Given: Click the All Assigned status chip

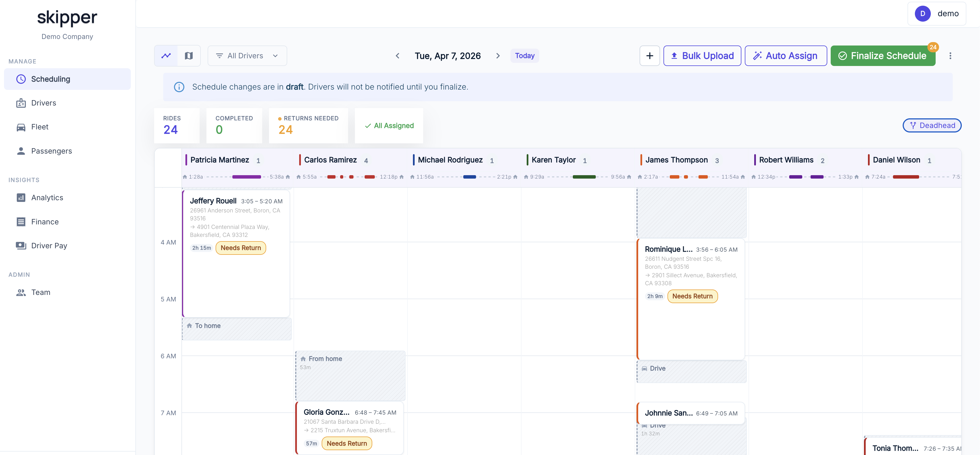Looking at the screenshot, I should [x=389, y=125].
